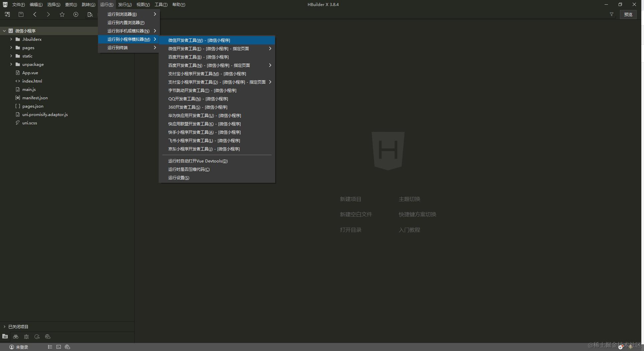The image size is (644, 351).
Task: Navigate back using the left arrow icon
Action: pos(34,14)
